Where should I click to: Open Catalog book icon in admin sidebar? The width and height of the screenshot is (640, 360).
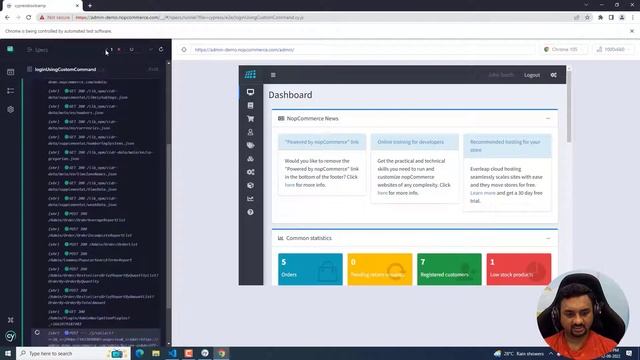(x=250, y=105)
